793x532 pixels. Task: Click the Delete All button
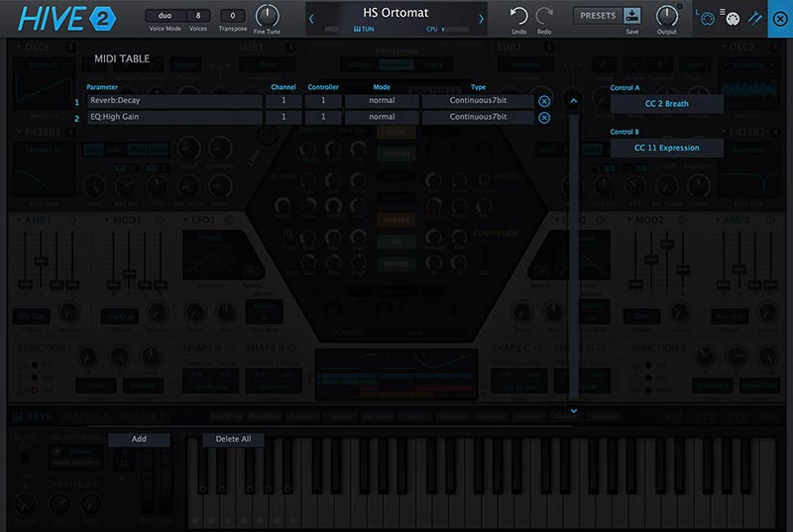tap(233, 439)
